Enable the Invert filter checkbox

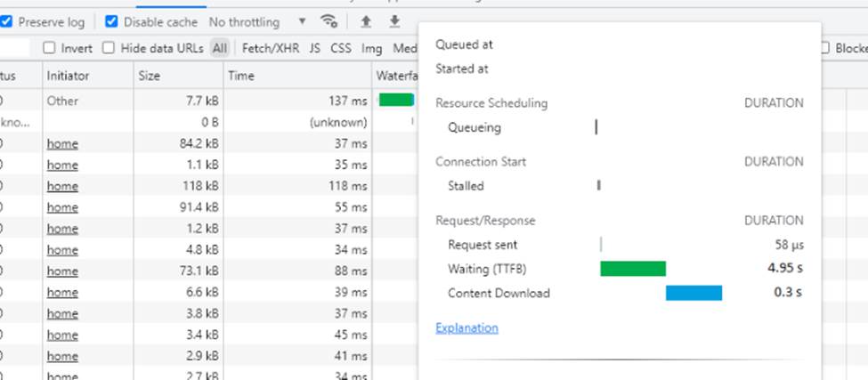coord(50,48)
